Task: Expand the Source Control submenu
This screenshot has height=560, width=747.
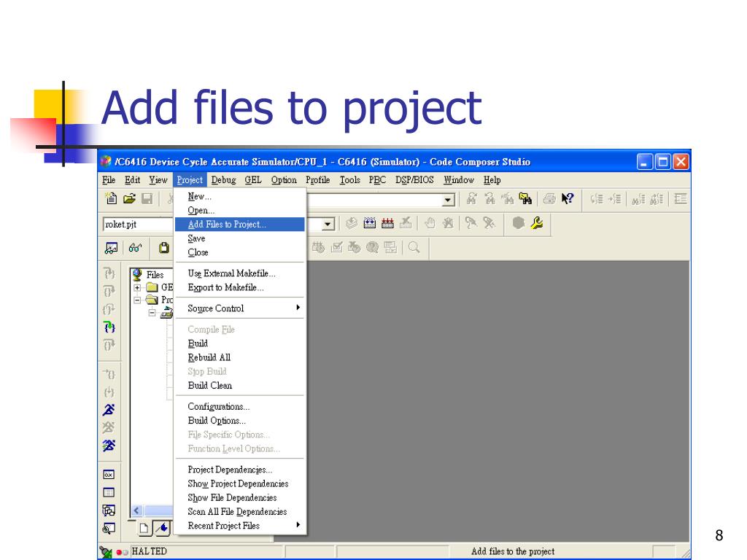Action: coord(239,308)
